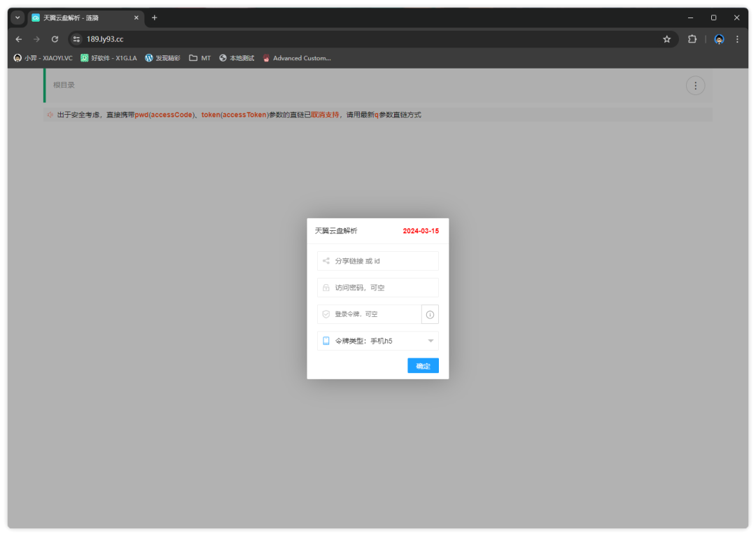Viewport: 756px width, 536px height.
Task: Click the lock icon in password field
Action: click(326, 288)
